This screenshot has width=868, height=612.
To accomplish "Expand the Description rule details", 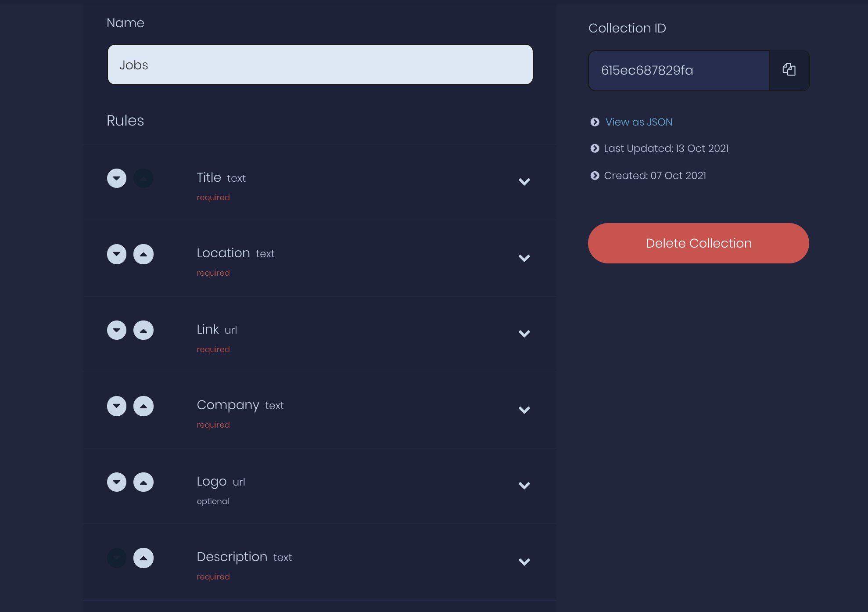I will (524, 562).
